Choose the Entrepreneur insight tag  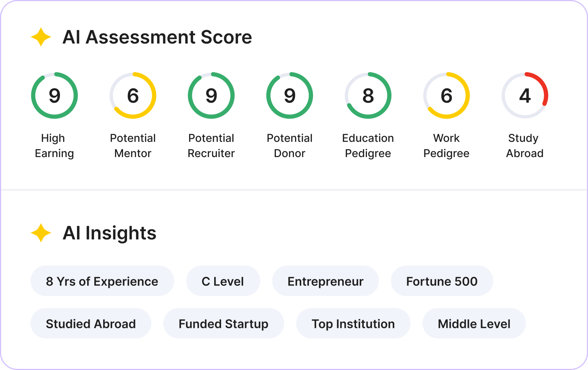[326, 281]
